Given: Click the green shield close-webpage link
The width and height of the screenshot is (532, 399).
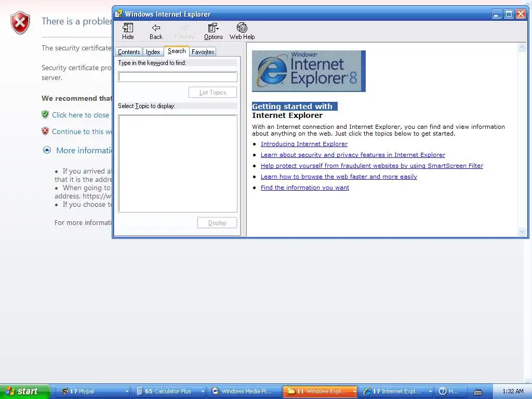Looking at the screenshot, I should 81,115.
